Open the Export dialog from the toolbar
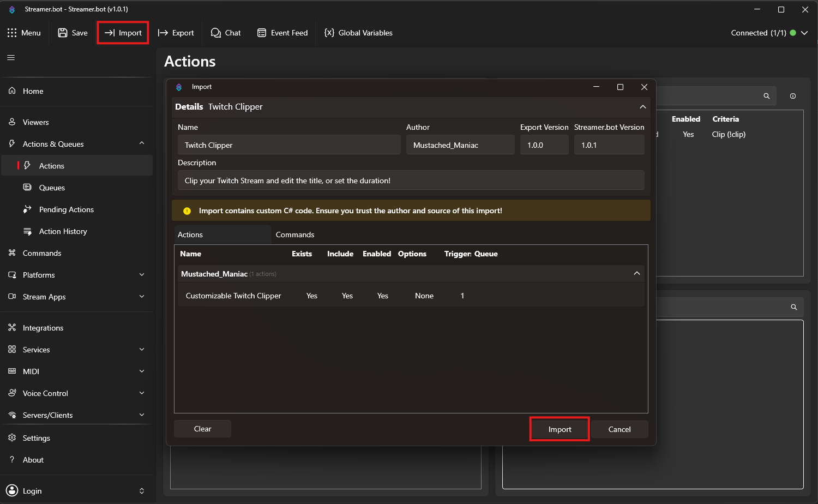Image resolution: width=818 pixels, height=504 pixels. coord(176,33)
